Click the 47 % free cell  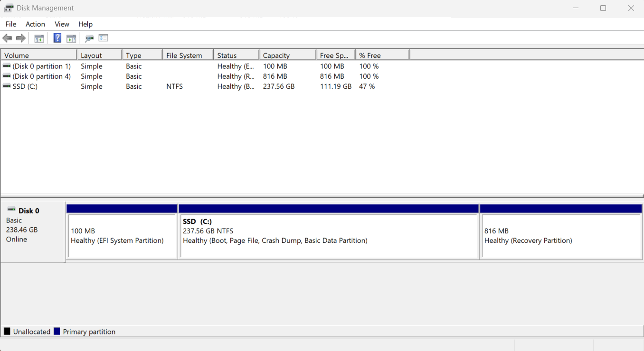tap(367, 86)
